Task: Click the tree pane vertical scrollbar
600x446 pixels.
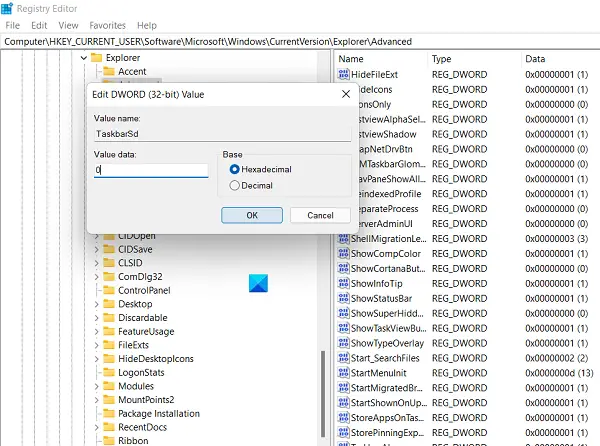Action: [323, 394]
